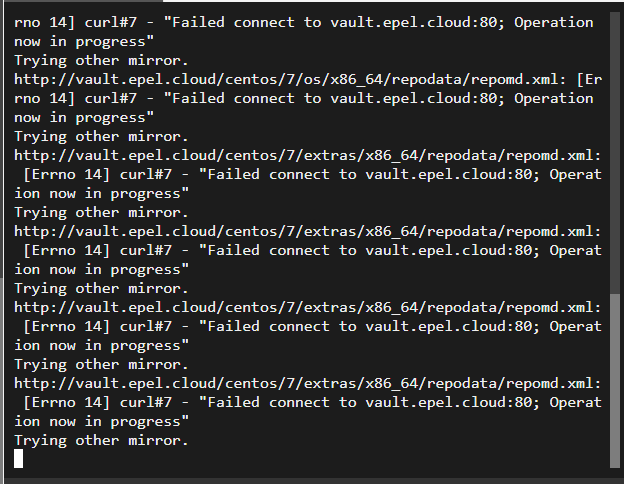Image resolution: width=624 pixels, height=484 pixels.
Task: Click the darker scrollbar track above the thumb
Action: 615,153
